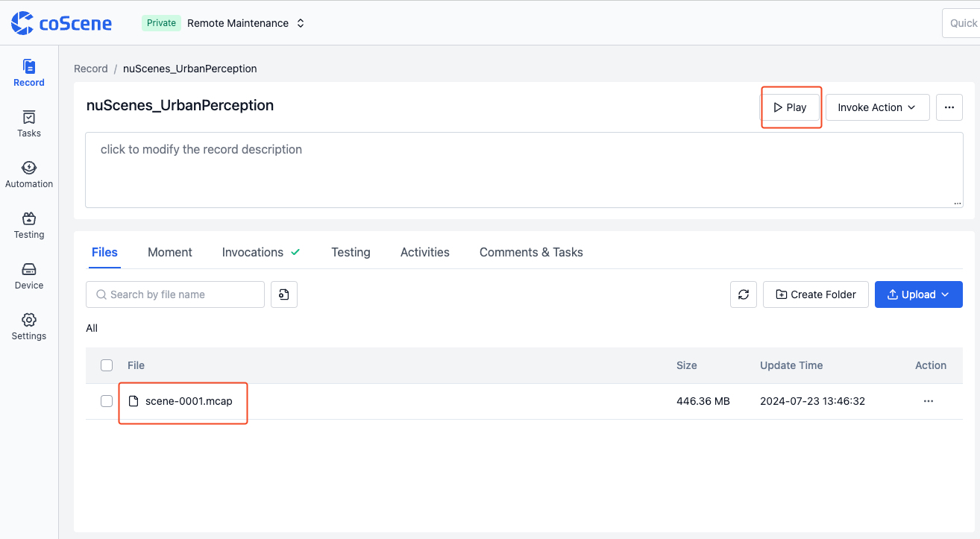Image resolution: width=980 pixels, height=539 pixels.
Task: Click the green Invocations success checkmark
Action: (x=295, y=252)
